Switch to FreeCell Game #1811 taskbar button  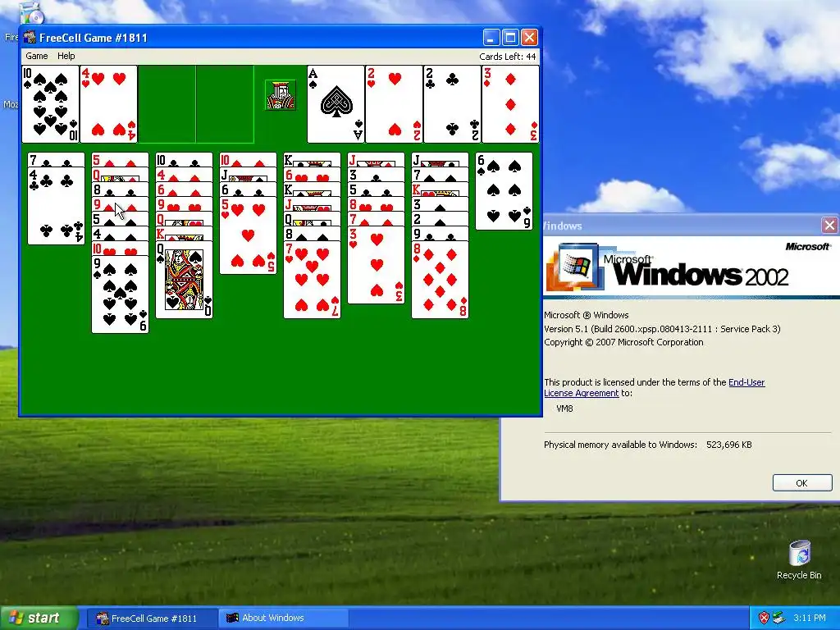coord(153,619)
